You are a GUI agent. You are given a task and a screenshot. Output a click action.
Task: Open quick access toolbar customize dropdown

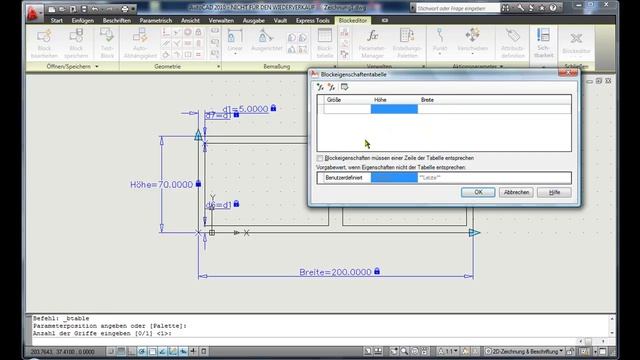(x=133, y=9)
